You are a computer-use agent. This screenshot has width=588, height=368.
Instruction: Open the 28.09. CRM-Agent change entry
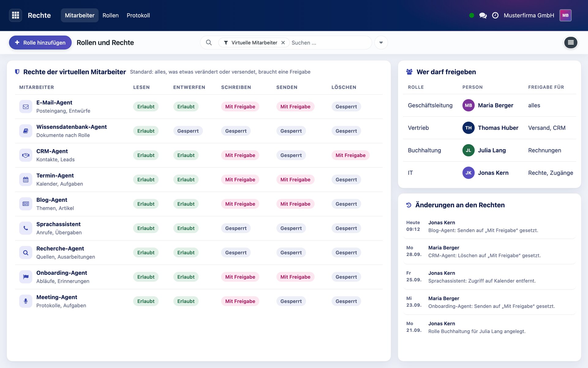click(489, 251)
